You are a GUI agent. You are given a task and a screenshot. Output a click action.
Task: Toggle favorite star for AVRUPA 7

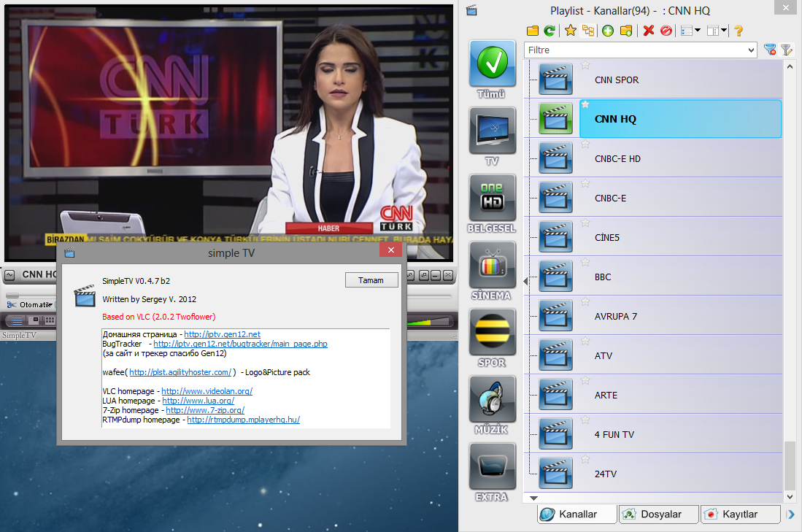click(x=586, y=301)
